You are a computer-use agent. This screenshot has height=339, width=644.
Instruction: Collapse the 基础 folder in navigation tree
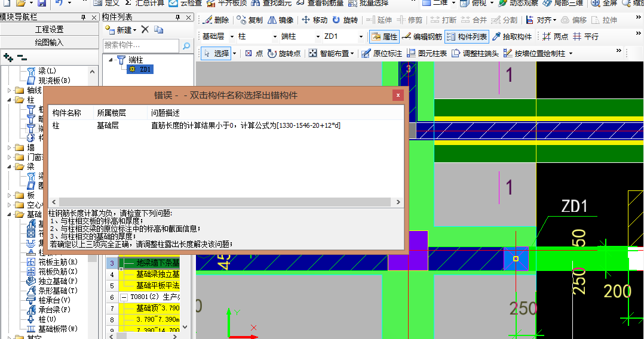coord(10,214)
